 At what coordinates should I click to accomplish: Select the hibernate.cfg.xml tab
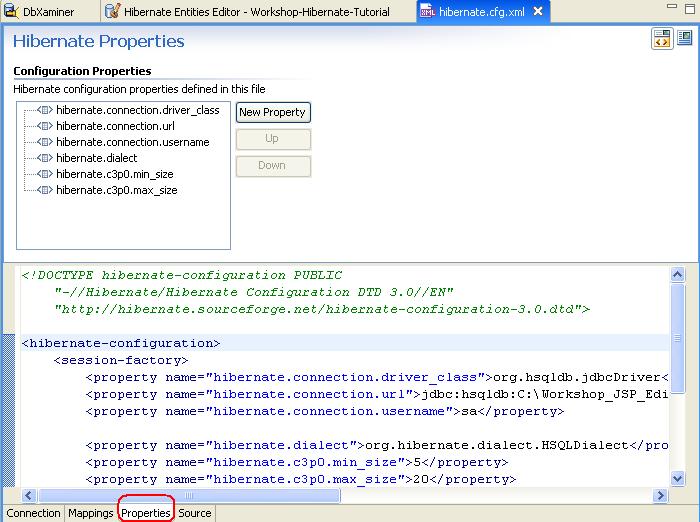(x=481, y=12)
